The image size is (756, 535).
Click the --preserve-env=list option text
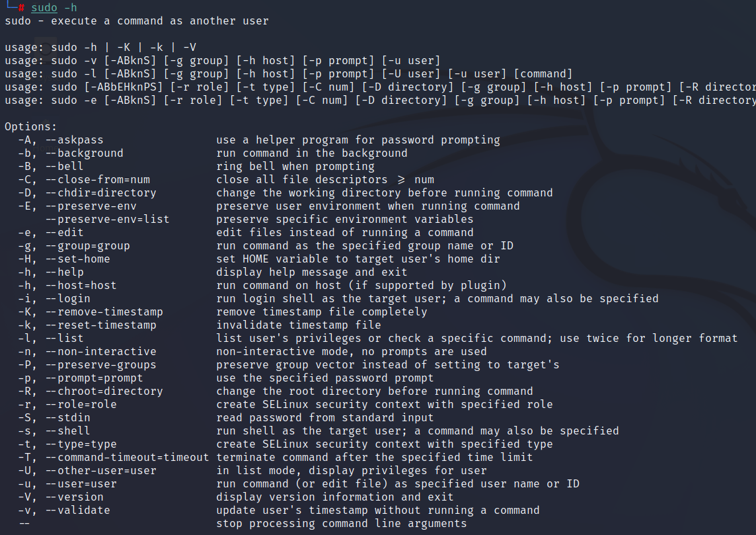click(107, 219)
